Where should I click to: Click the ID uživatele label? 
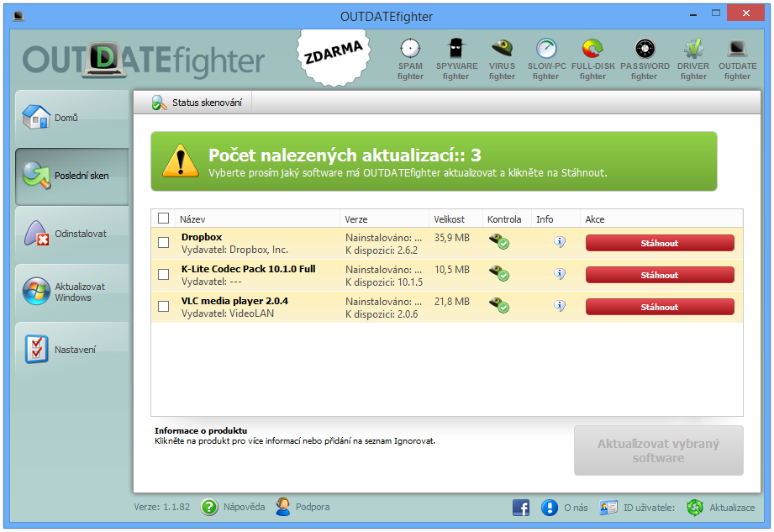[x=649, y=508]
